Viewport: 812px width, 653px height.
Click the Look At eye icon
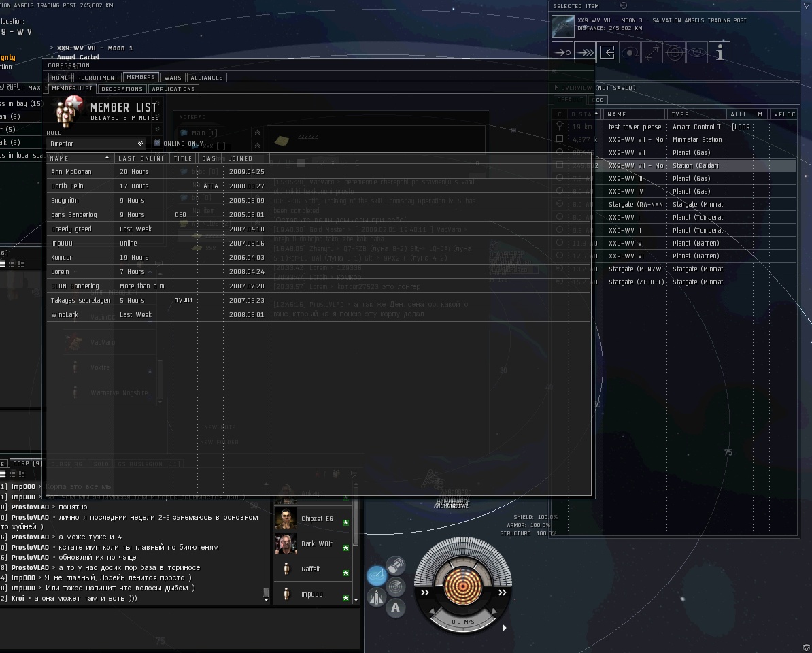pos(697,52)
